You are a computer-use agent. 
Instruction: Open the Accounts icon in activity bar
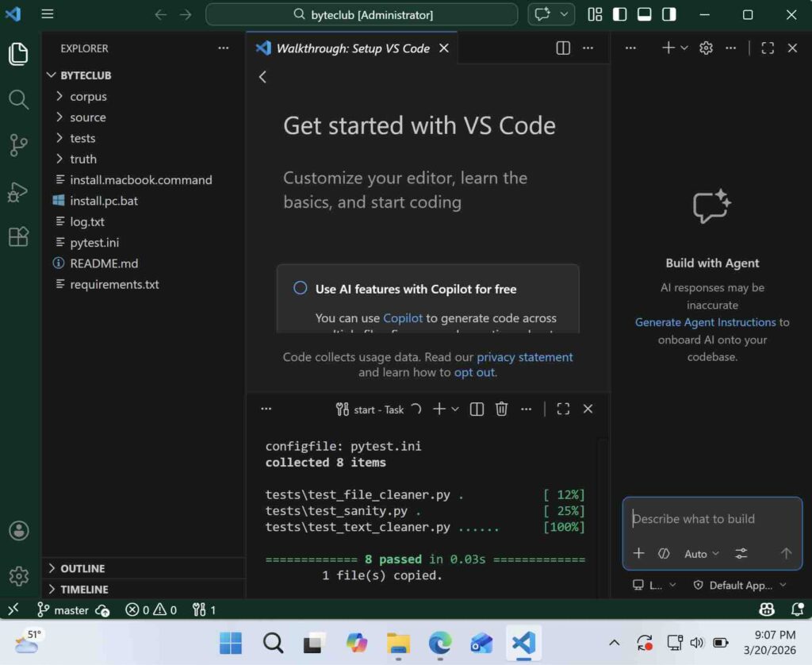(x=18, y=531)
